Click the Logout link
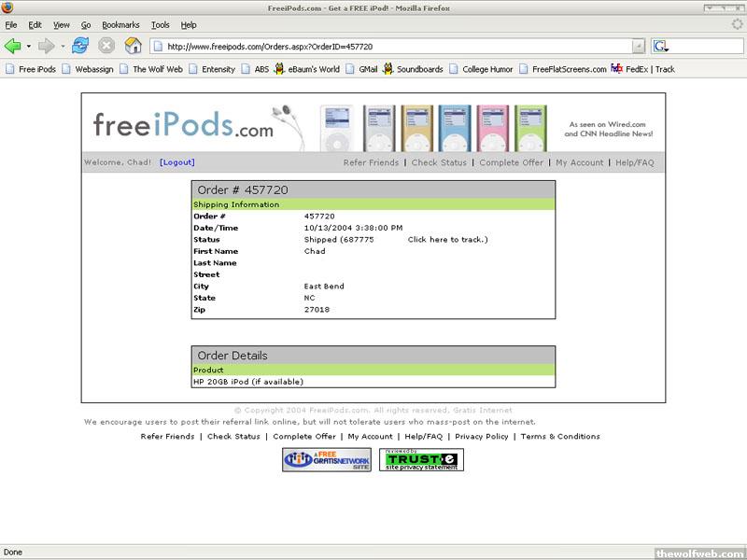747x560 pixels. click(177, 162)
